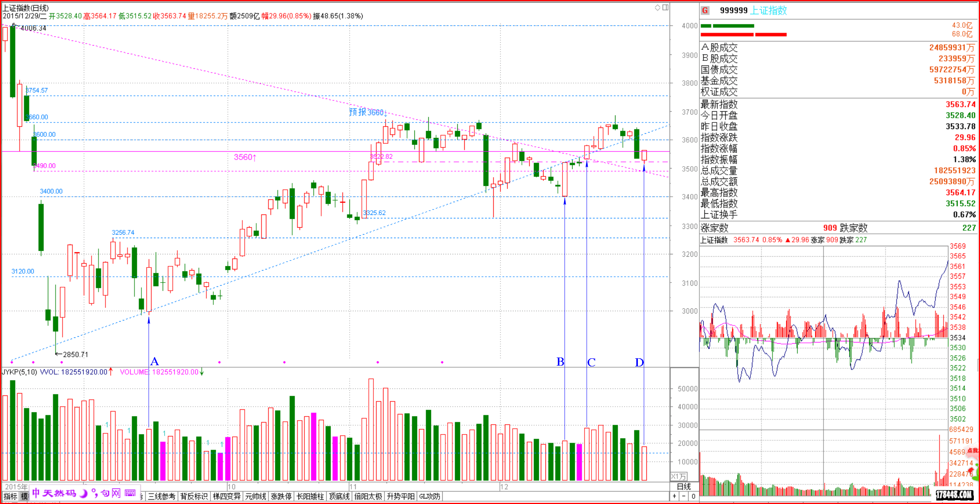Click the moon icon in the IME bar

click(83, 493)
